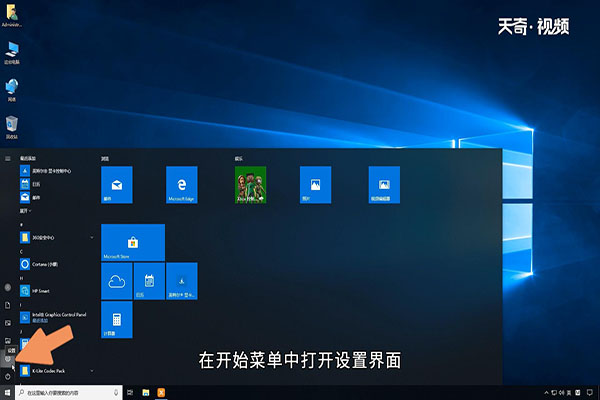Open Mail in recently added list
Image resolution: width=600 pixels, height=400 pixels.
[55, 198]
